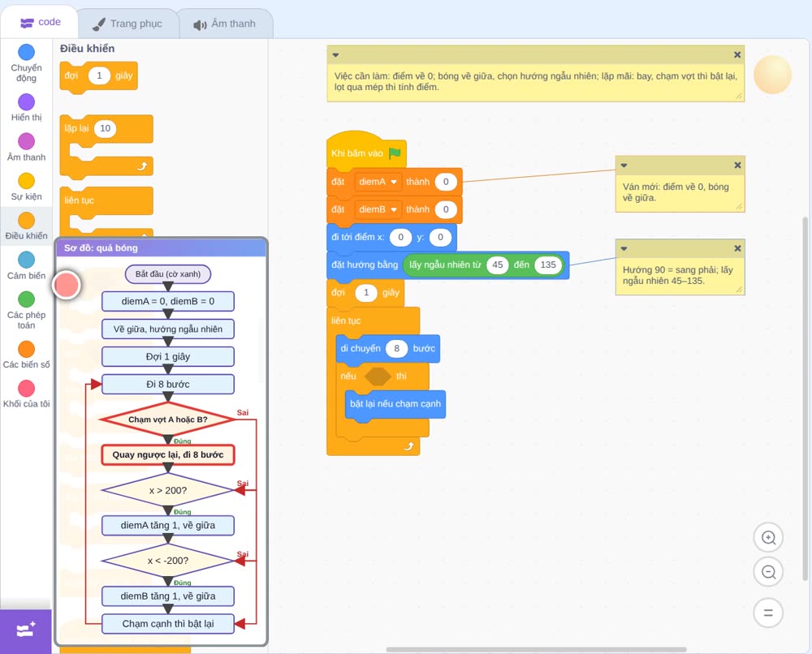Close the 'Hướng 90' comment note
Image resolution: width=812 pixels, height=654 pixels.
[x=737, y=248]
